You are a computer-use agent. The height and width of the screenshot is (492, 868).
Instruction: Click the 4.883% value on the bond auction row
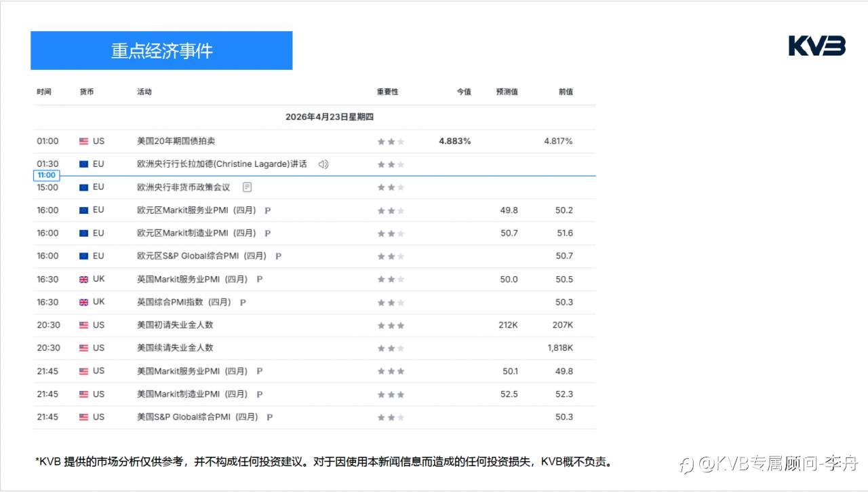[454, 141]
